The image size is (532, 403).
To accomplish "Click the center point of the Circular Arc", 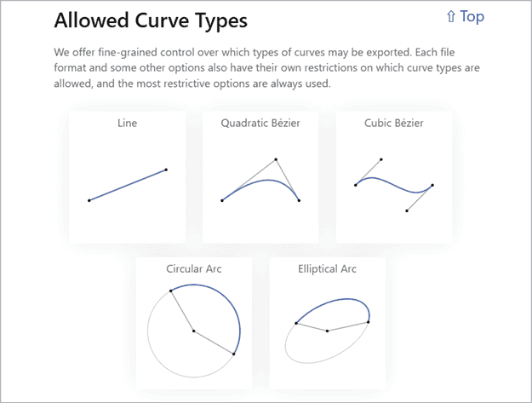I will pos(194,331).
